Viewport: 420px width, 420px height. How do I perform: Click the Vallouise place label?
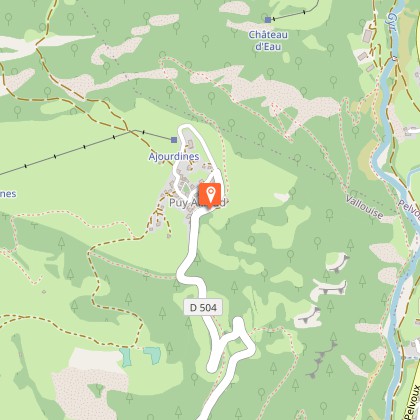[364, 207]
